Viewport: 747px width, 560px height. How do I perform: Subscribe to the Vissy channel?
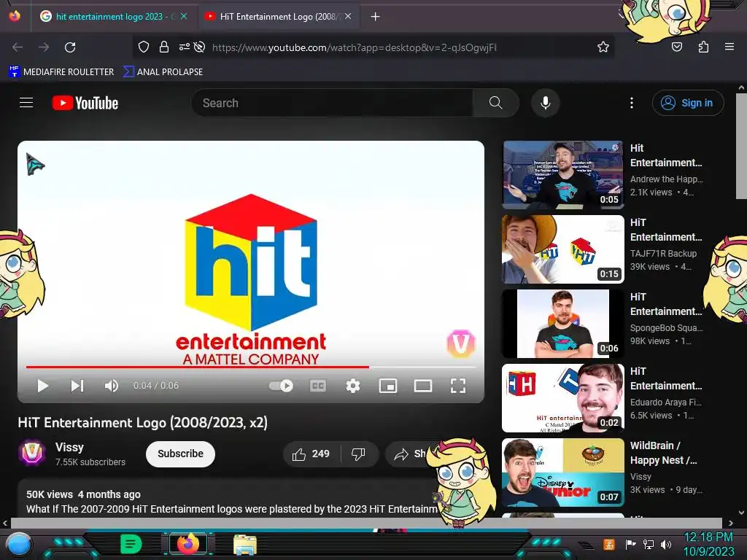(181, 454)
